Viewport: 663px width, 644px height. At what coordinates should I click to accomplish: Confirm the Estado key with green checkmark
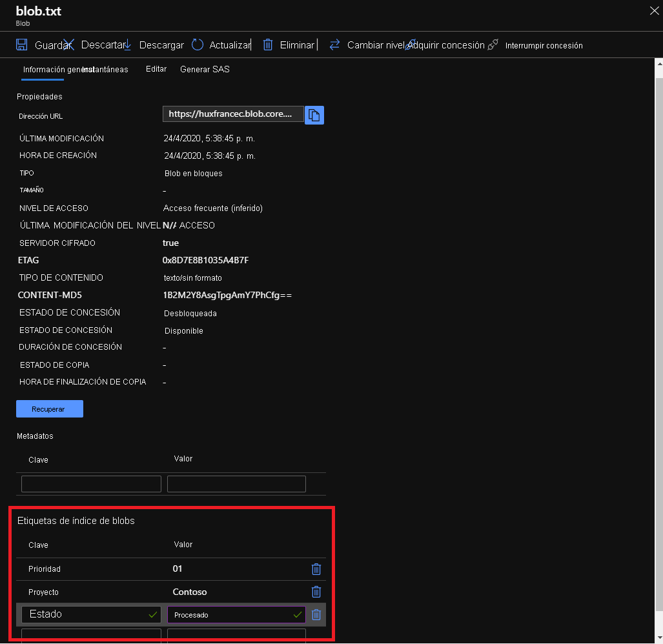(x=152, y=614)
